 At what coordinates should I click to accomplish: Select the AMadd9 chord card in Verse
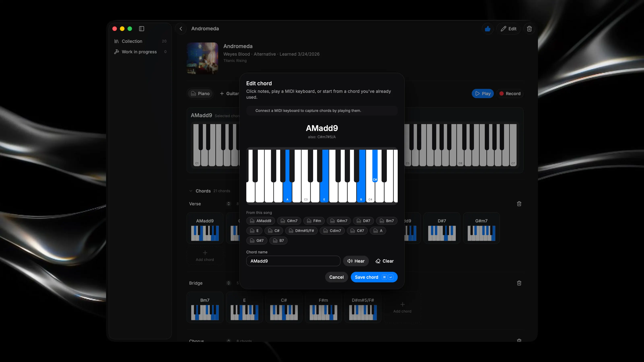pyautogui.click(x=205, y=228)
